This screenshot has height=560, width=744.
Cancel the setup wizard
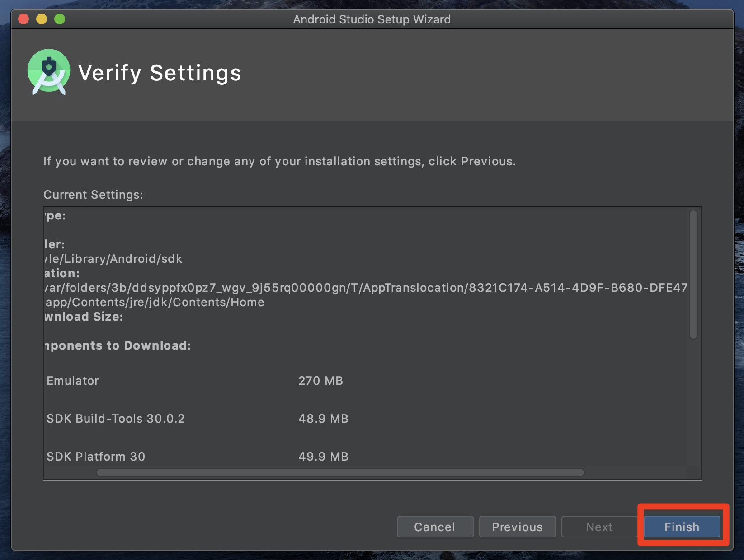(x=435, y=527)
